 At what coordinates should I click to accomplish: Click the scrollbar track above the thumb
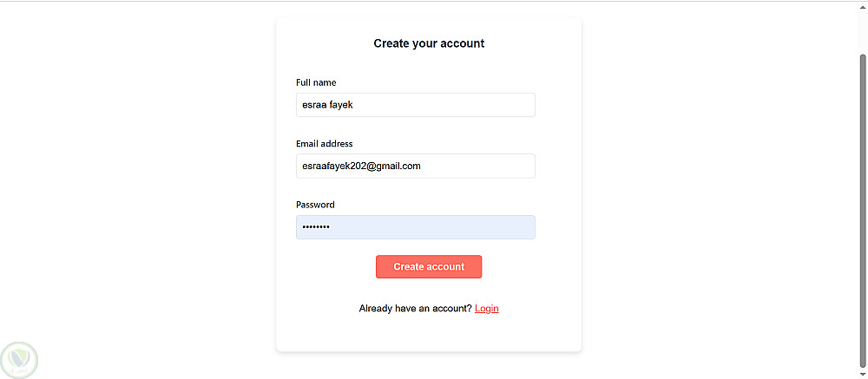pos(862,30)
